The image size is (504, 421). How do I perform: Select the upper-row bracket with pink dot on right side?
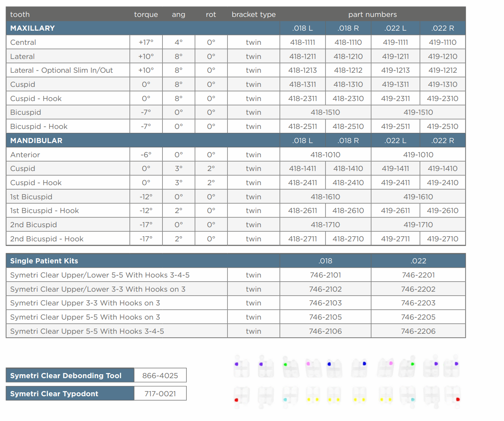386,368
